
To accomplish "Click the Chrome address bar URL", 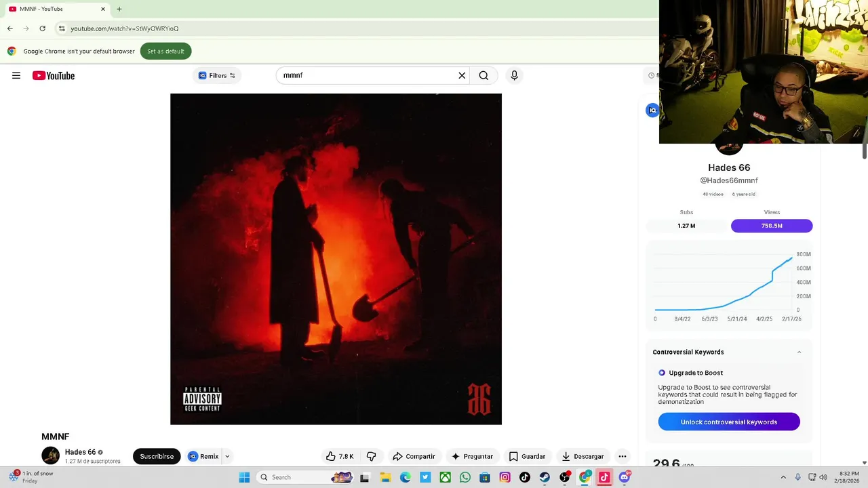I will tap(125, 28).
